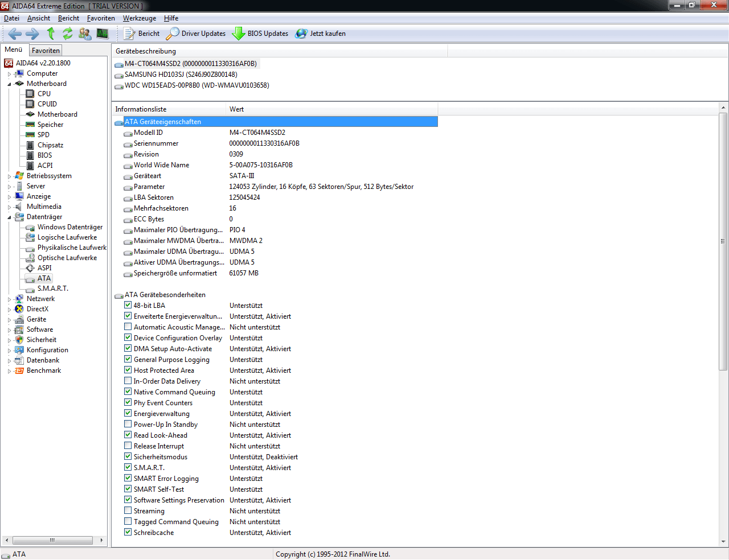
Task: Select the ASPI tree item
Action: [x=44, y=268]
